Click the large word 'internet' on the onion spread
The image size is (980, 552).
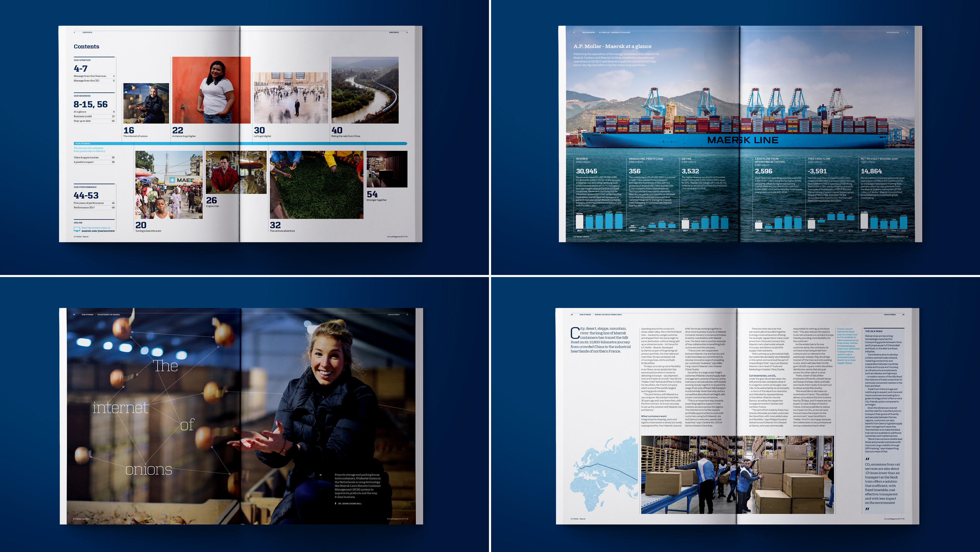[120, 408]
